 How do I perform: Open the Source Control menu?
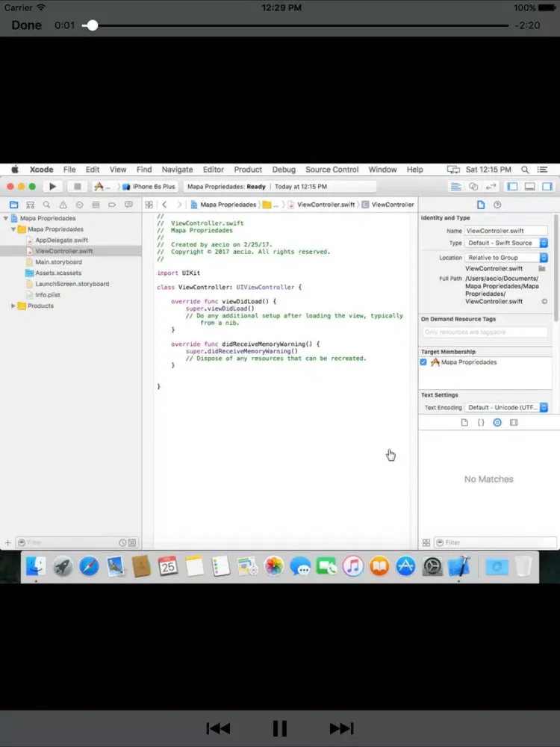click(332, 169)
